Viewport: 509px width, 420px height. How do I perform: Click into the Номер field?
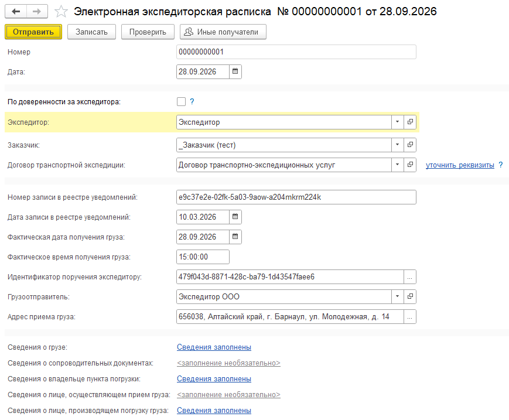296,52
